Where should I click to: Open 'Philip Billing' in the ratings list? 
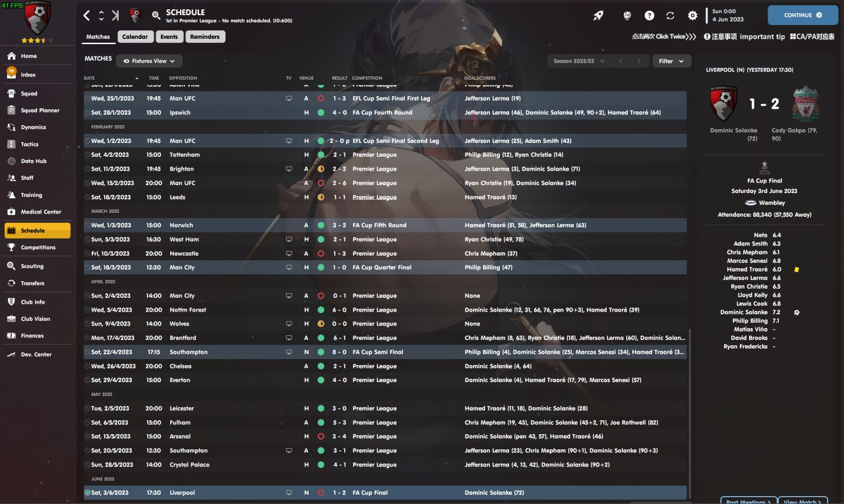(750, 321)
